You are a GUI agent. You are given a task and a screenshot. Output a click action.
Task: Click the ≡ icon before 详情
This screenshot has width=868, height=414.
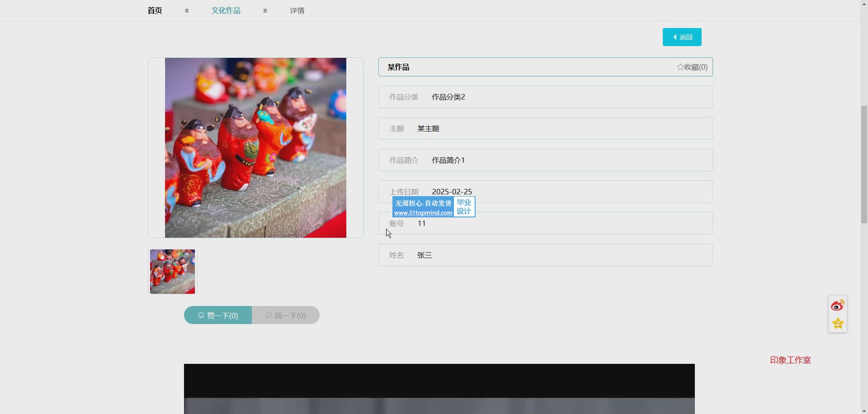tap(265, 11)
